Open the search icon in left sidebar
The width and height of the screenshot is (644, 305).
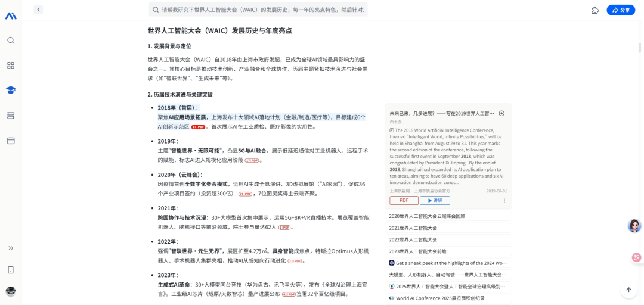[11, 41]
